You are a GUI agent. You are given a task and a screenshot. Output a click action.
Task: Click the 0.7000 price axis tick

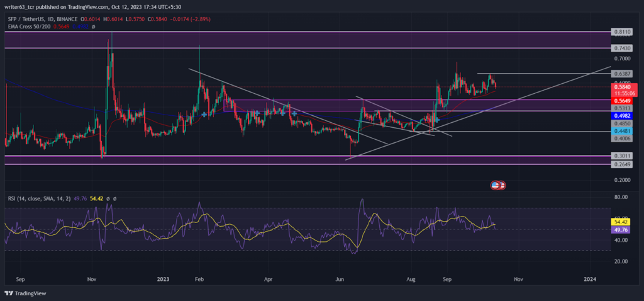pyautogui.click(x=622, y=59)
